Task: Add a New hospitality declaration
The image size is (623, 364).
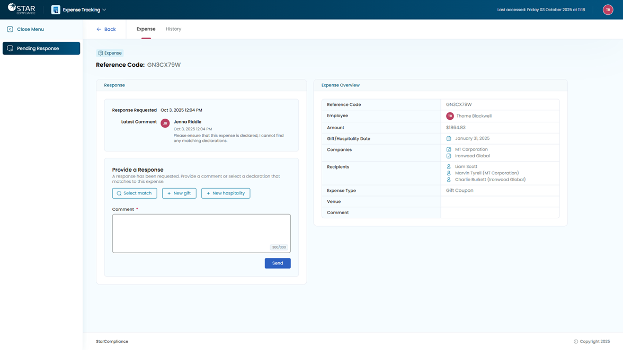Action: [226, 193]
